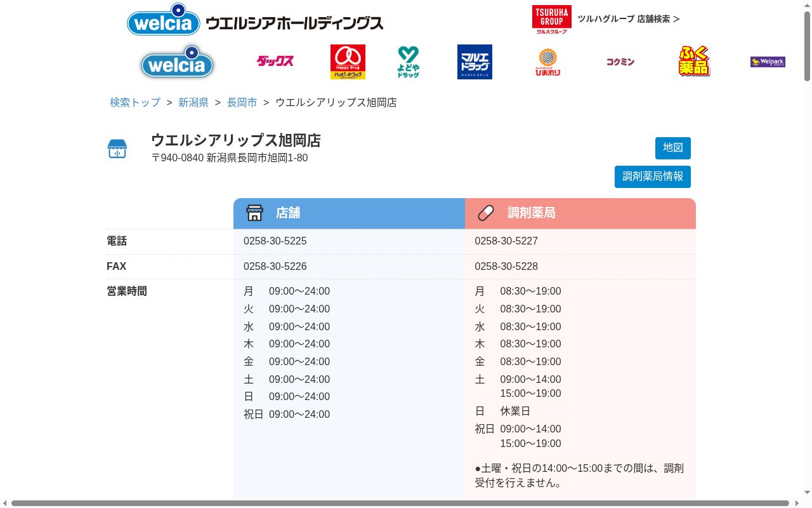Click the red Tsuruha Group logo
Screen dimensions: 812x508
click(551, 19)
